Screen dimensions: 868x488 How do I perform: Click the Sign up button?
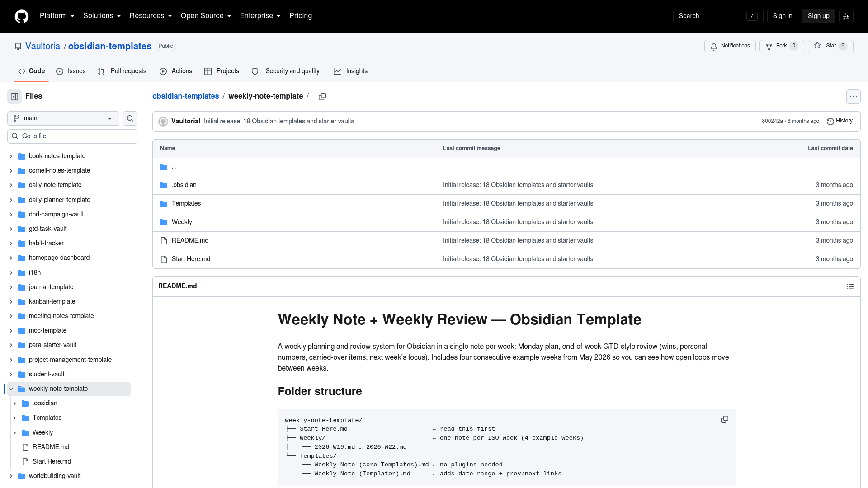click(x=819, y=16)
